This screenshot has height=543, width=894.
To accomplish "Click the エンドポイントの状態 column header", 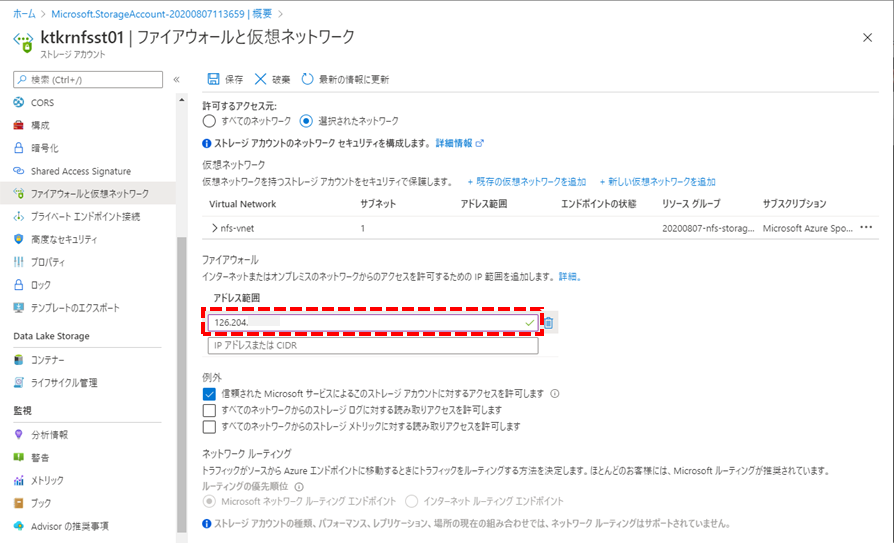I will [599, 204].
